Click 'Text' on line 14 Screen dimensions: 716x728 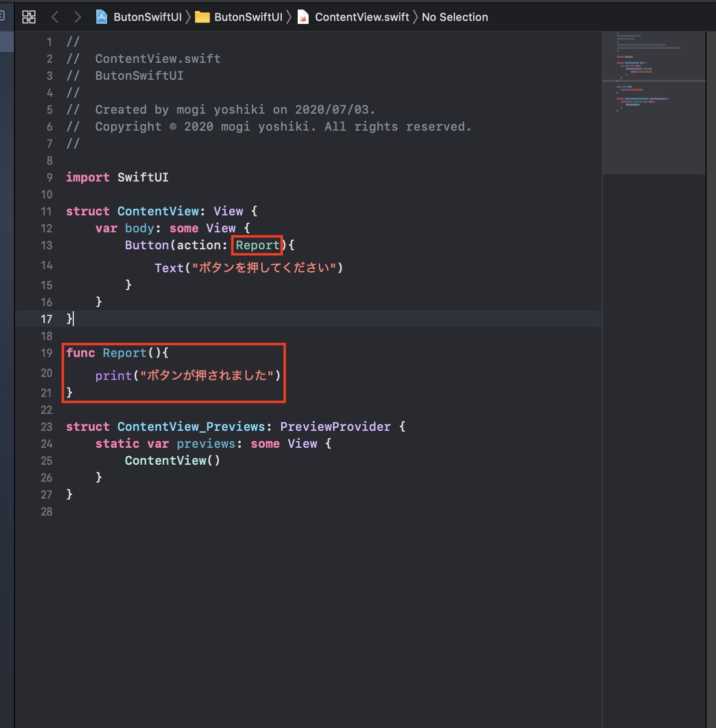coord(169,268)
